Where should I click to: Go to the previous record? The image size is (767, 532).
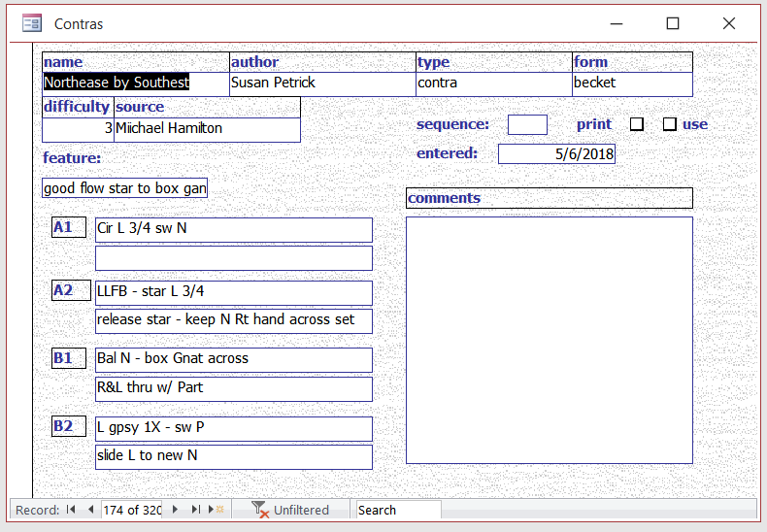(x=90, y=510)
